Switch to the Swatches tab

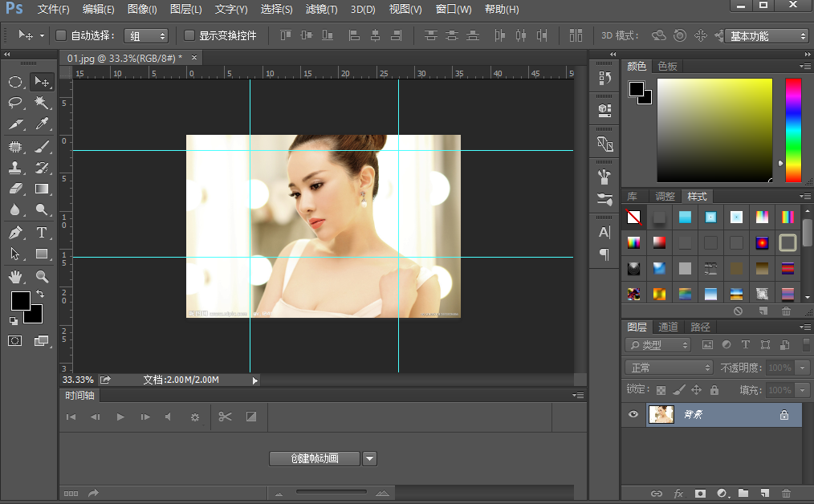(667, 66)
